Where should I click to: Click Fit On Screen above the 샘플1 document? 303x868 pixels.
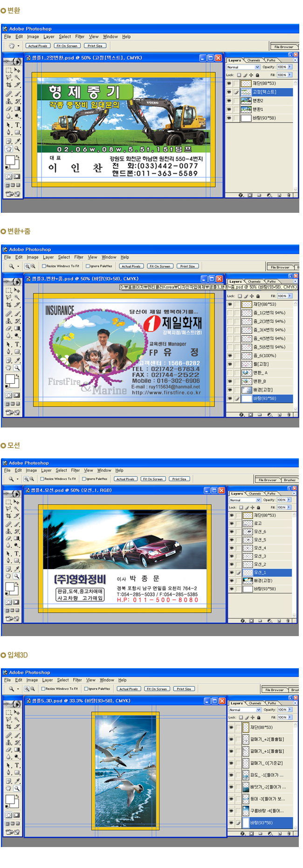coord(67,46)
